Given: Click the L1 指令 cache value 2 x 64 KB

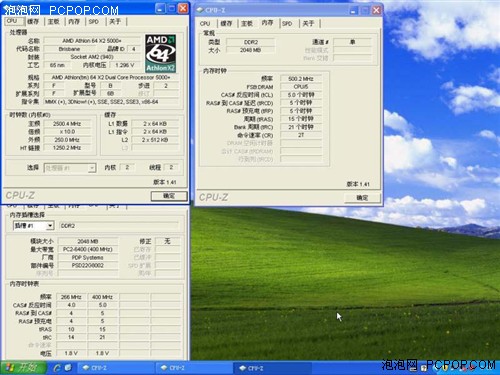Looking at the screenshot, I should point(155,132).
